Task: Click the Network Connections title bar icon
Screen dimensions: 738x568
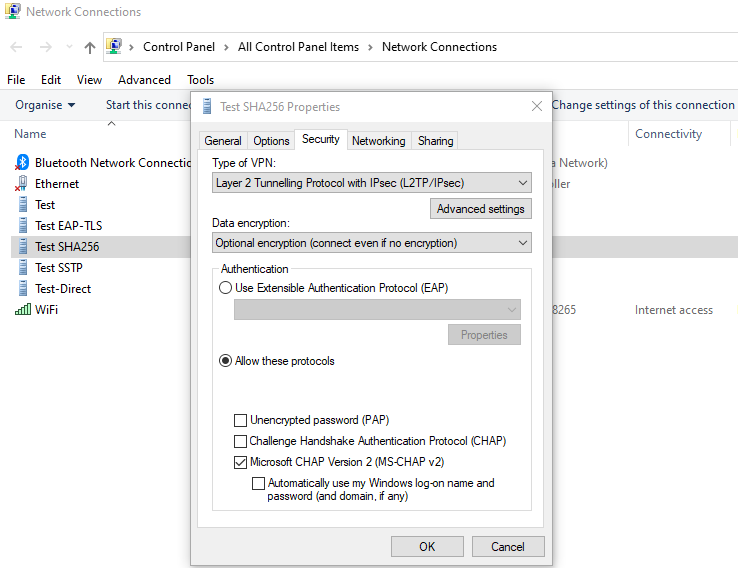Action: pyautogui.click(x=13, y=11)
